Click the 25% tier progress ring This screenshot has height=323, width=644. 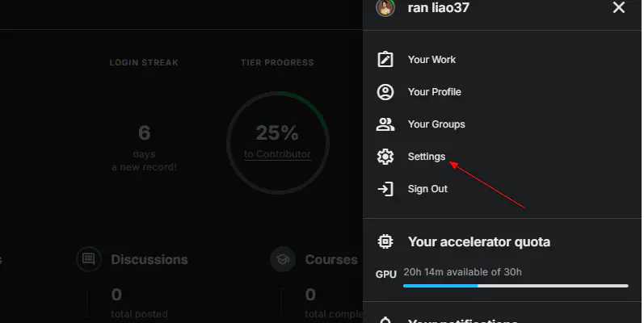278,142
